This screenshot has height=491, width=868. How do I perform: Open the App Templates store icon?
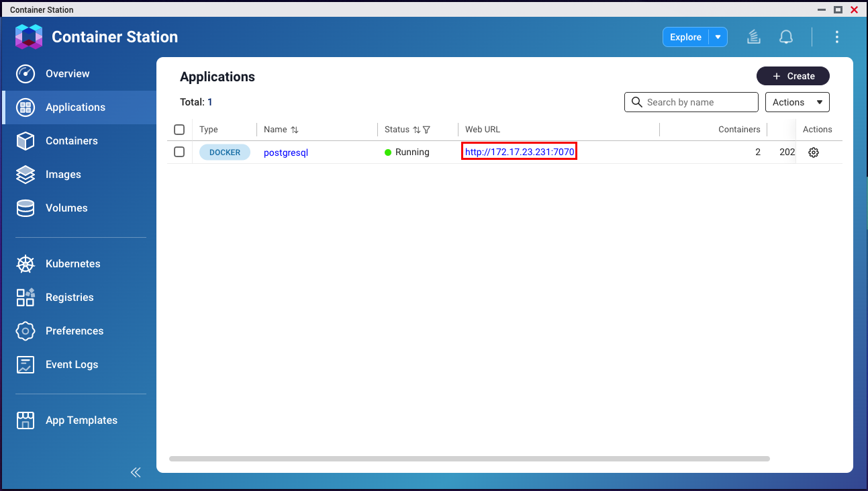coord(26,420)
